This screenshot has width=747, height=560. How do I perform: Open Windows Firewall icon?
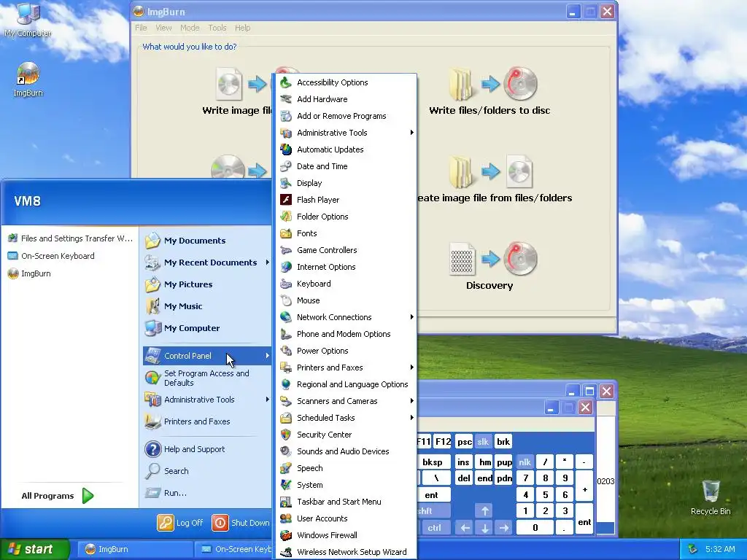click(x=286, y=535)
